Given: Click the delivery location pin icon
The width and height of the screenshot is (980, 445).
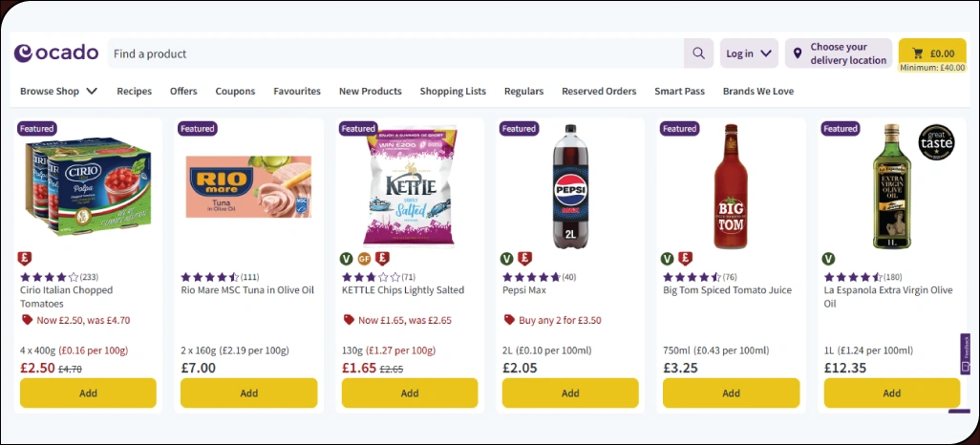Looking at the screenshot, I should click(x=798, y=53).
